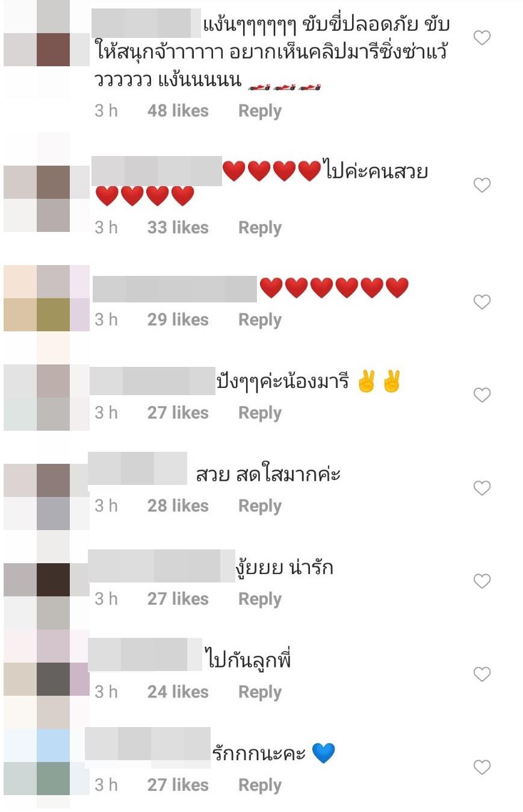Heart the comment with peace sign emojis
This screenshot has width=523, height=812.
pyautogui.click(x=481, y=395)
